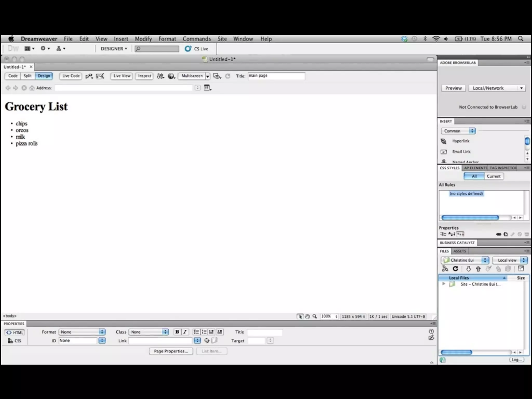Refresh the Files panel listing
532x399 pixels.
pos(455,269)
